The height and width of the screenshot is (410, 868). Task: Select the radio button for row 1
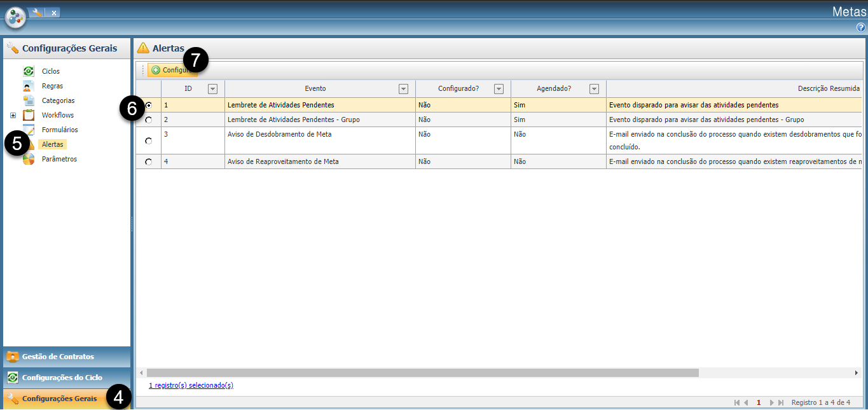click(148, 105)
